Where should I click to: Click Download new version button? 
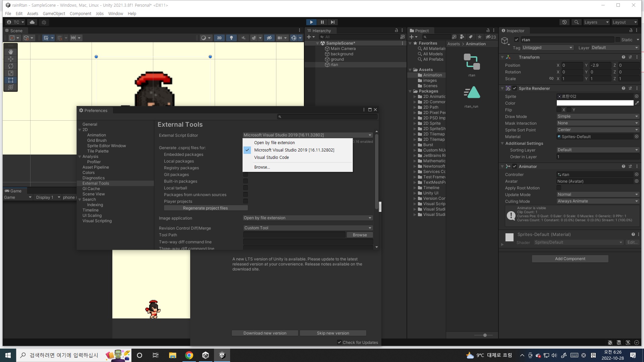click(265, 333)
